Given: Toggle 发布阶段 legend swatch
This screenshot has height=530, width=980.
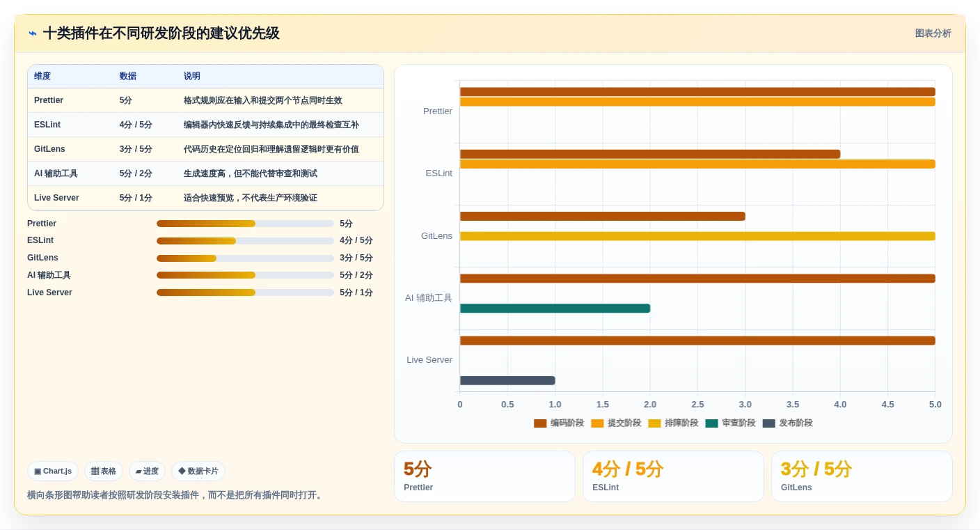Looking at the screenshot, I should (x=768, y=423).
